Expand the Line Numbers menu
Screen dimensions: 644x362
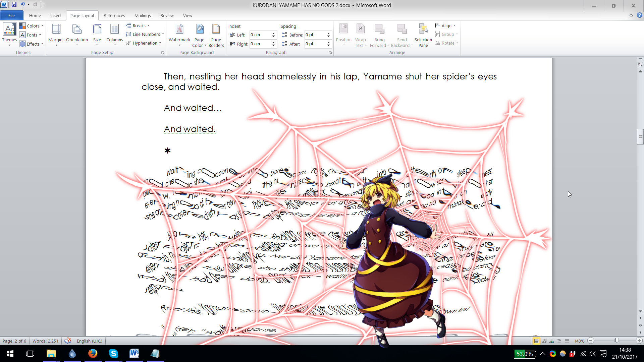(x=145, y=34)
